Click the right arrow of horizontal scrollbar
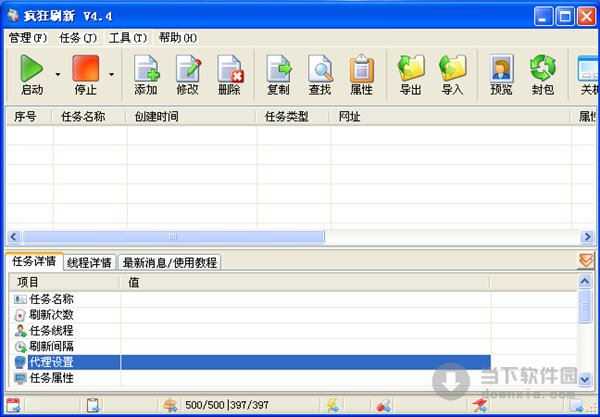The image size is (600, 417). (587, 237)
